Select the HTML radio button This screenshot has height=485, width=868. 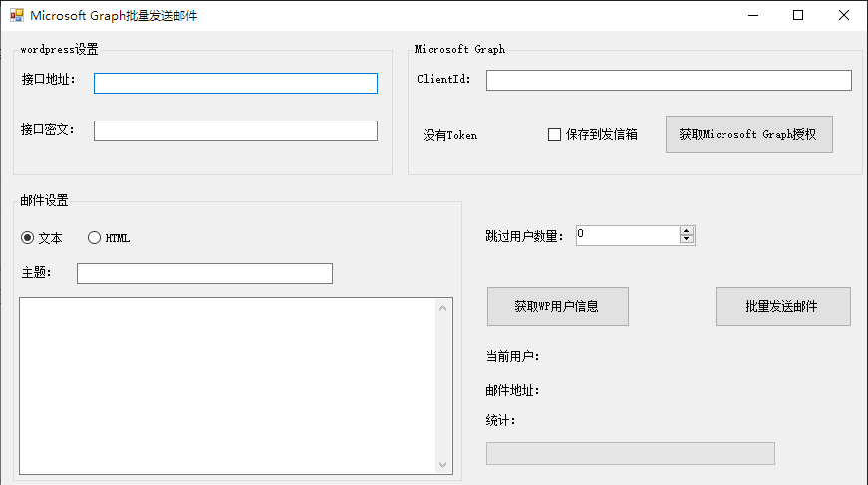tap(94, 238)
